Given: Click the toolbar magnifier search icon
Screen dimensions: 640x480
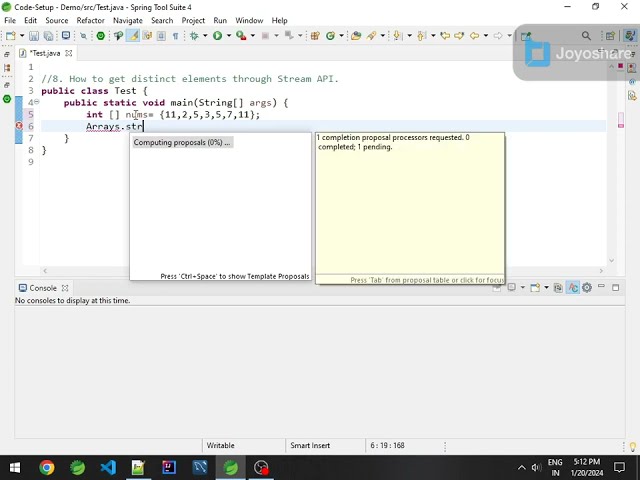Looking at the screenshot, I should (586, 36).
